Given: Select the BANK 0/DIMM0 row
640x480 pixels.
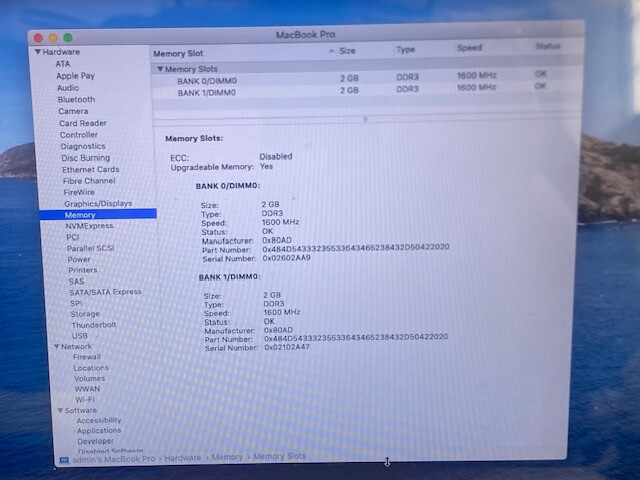Looking at the screenshot, I should point(366,80).
